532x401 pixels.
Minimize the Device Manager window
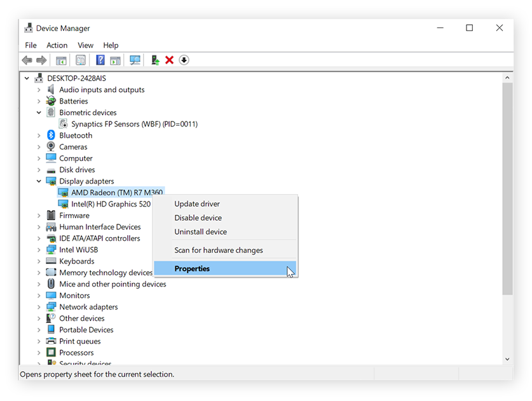(440, 28)
